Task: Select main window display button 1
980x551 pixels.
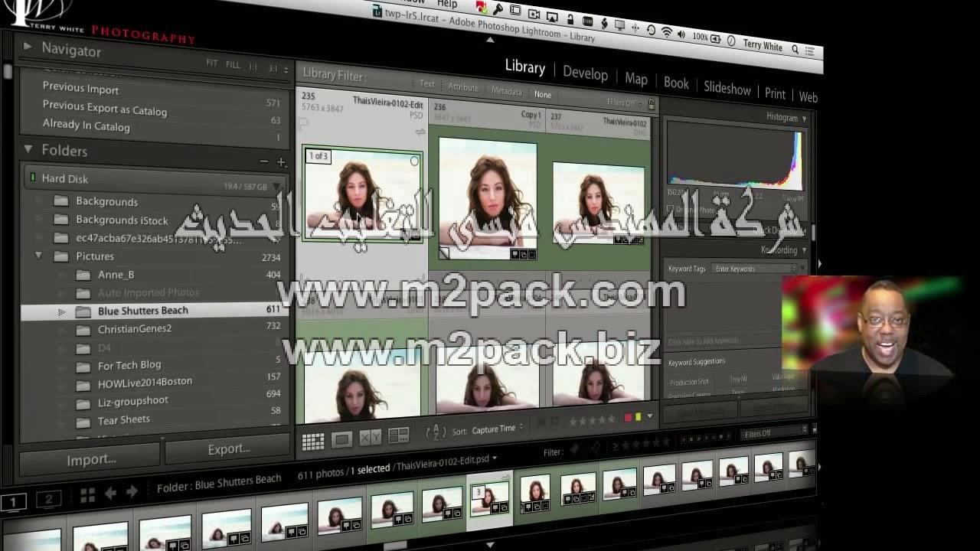Action: 13,501
